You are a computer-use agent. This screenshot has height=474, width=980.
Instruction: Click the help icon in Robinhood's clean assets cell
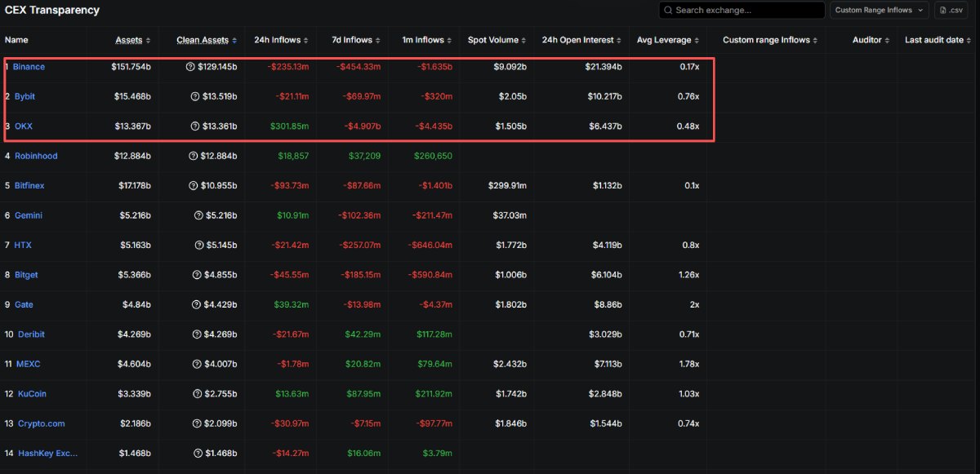[193, 156]
